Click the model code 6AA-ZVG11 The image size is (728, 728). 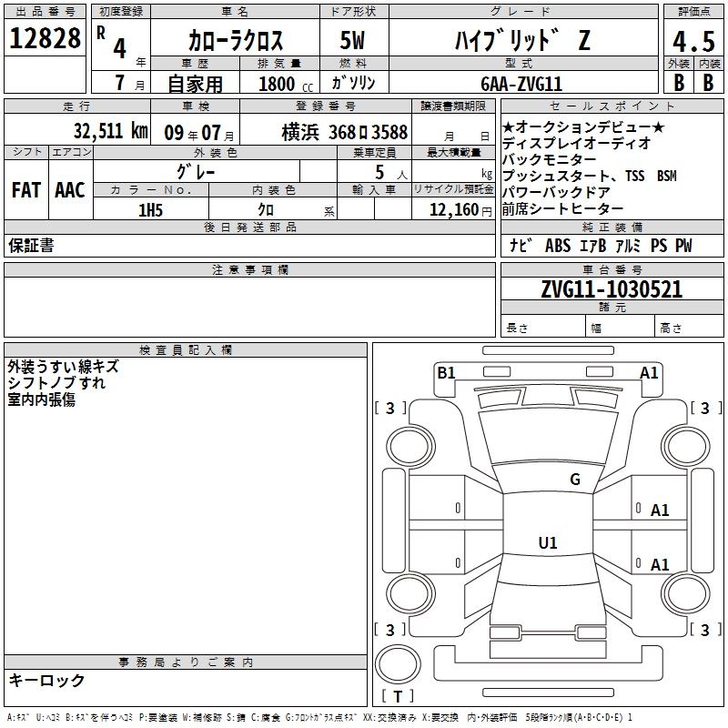521,84
